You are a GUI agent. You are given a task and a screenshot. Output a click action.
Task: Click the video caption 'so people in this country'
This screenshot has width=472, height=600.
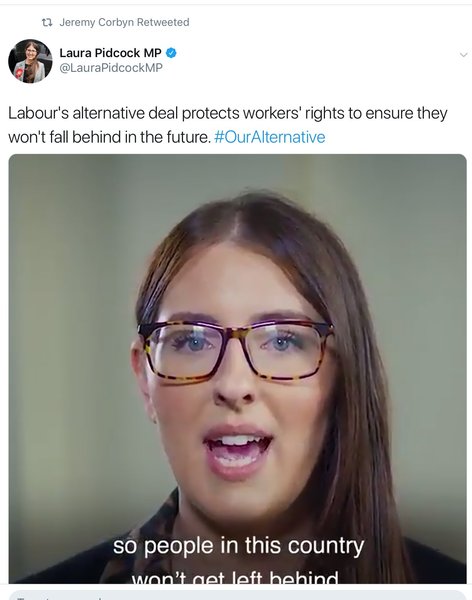coord(238,546)
